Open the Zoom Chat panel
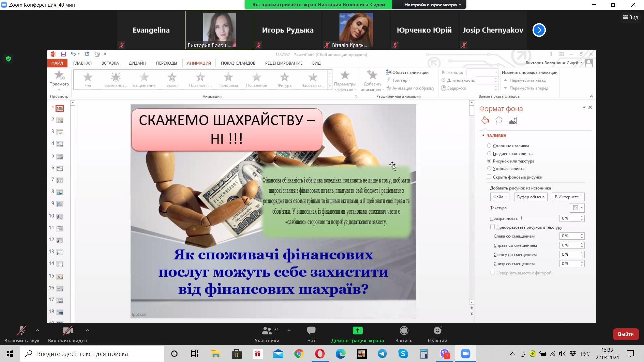Screen dimensions: 644x362 311,331
